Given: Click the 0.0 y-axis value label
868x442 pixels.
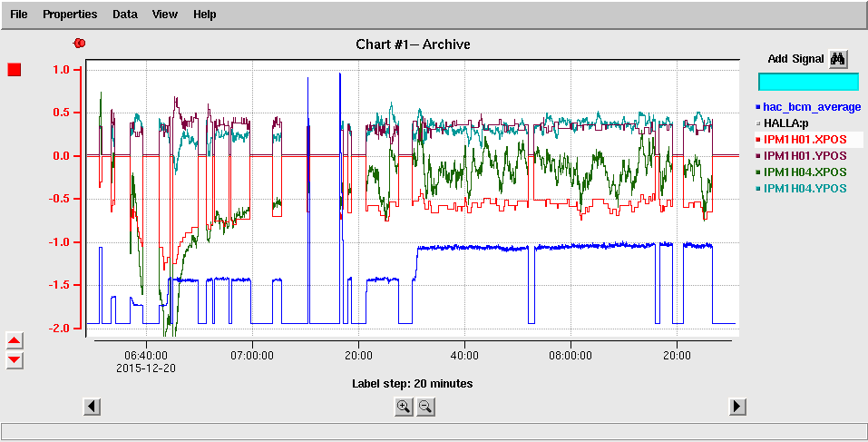Looking at the screenshot, I should tap(62, 156).
